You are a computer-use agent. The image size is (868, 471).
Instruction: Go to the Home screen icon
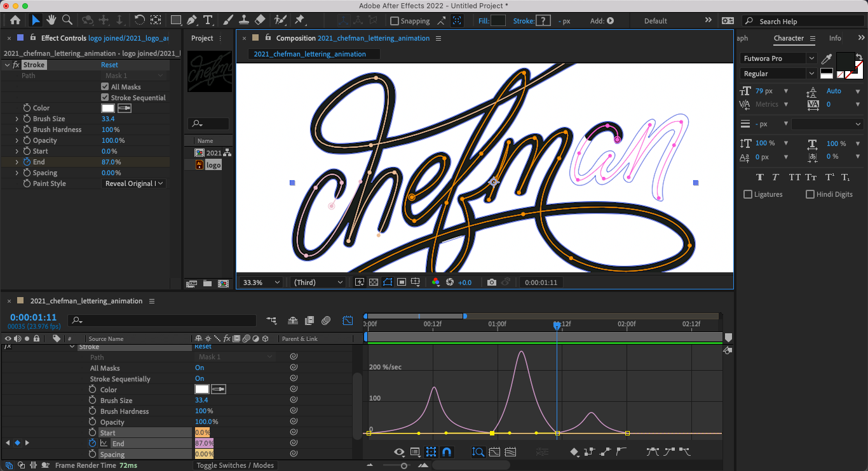tap(15, 20)
